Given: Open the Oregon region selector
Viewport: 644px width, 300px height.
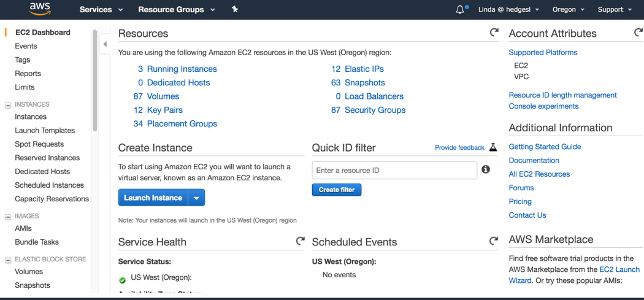Looking at the screenshot, I should [x=569, y=9].
